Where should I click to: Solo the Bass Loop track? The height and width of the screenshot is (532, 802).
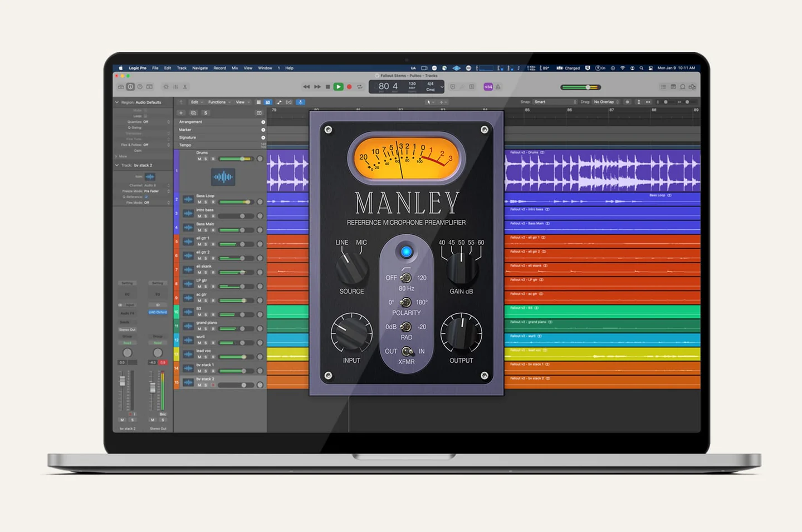206,202
